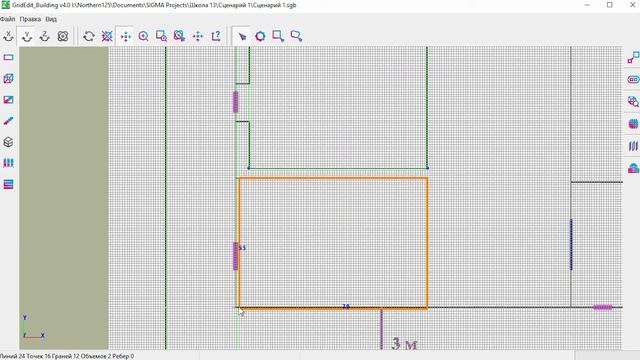Open the Файл menu
The height and width of the screenshot is (360, 640).
pos(7,19)
